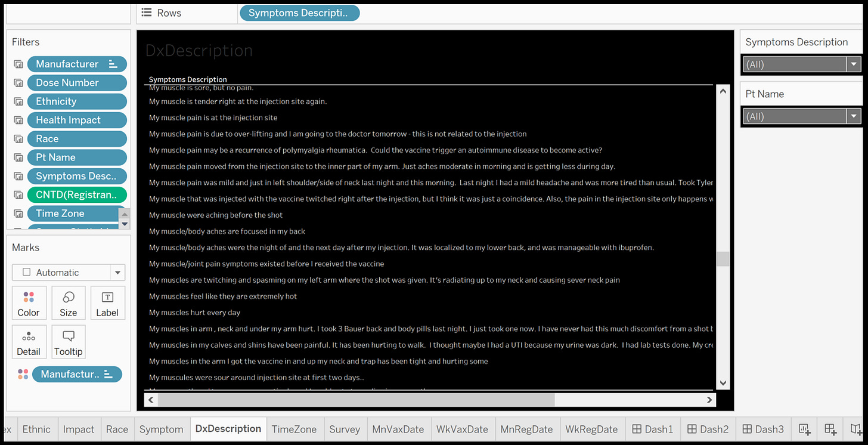Click context icon beside Health Impact filter
The image size is (868, 445).
(x=18, y=120)
